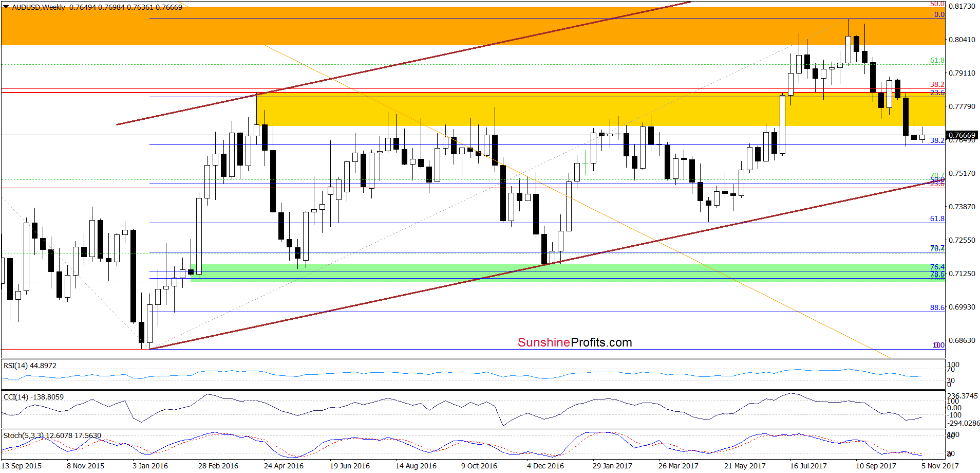Click the 0.72550 price axis label
Viewport: 980px width, 473px height.
(x=962, y=240)
